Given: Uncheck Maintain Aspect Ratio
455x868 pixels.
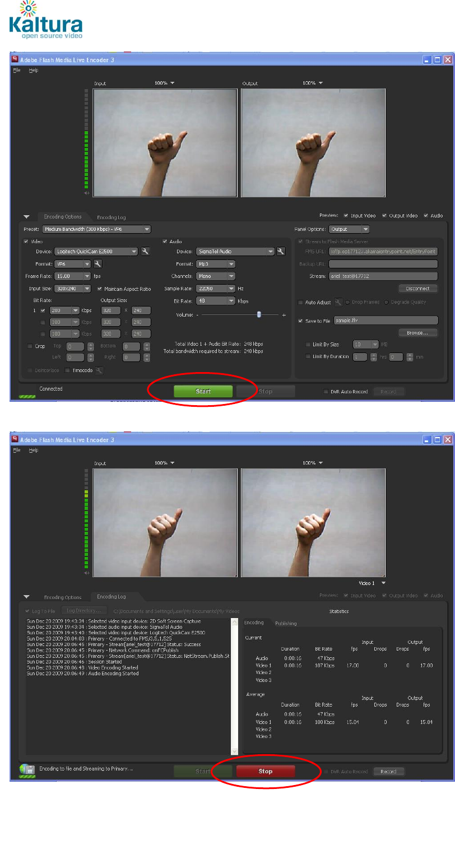Looking at the screenshot, I should coord(99,289).
